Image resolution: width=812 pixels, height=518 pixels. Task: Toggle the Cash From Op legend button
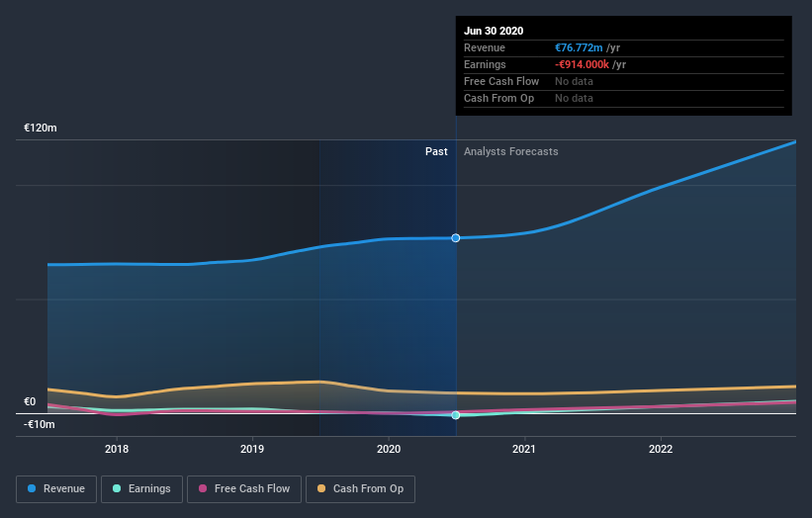360,489
